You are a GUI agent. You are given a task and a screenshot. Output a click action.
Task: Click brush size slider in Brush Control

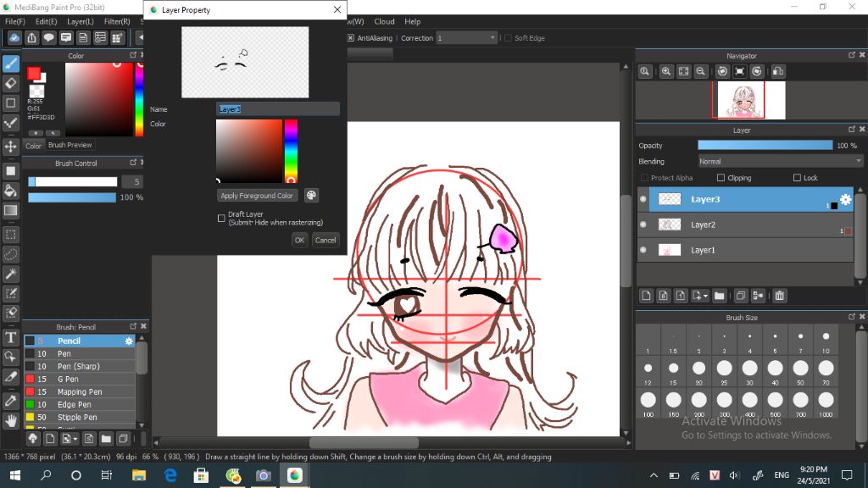[73, 181]
